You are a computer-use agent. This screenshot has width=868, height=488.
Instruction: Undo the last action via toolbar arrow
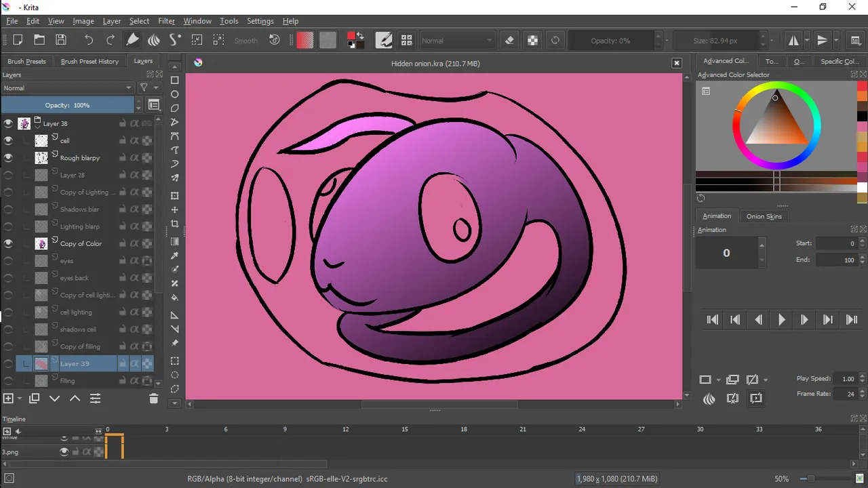coord(89,40)
